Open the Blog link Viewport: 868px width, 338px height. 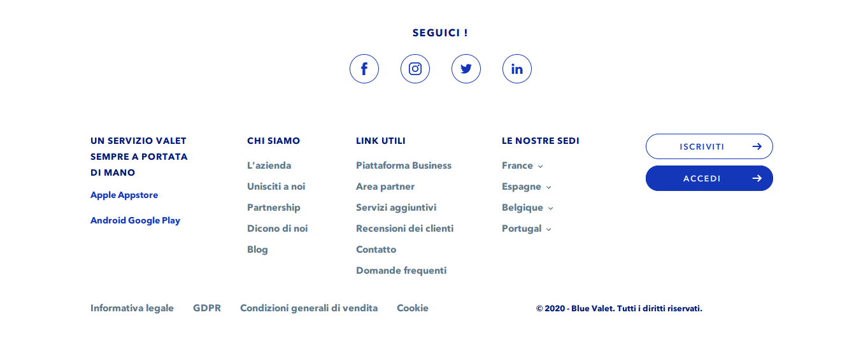257,250
